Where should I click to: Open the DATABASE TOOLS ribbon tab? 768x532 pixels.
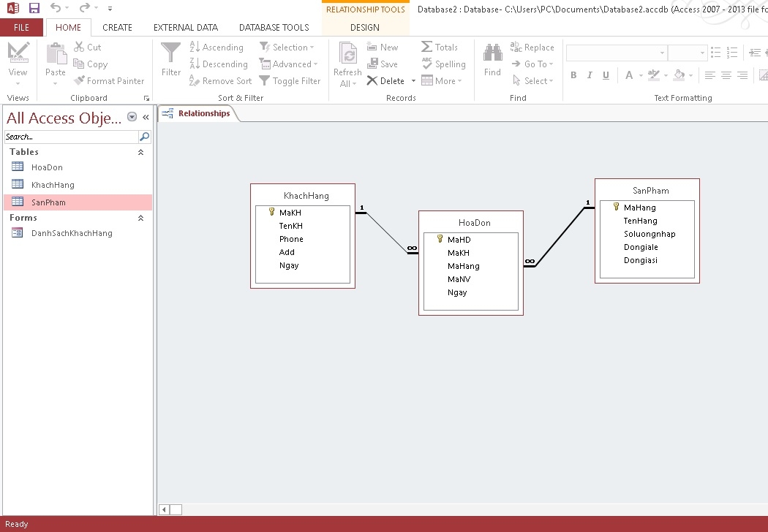coord(274,28)
